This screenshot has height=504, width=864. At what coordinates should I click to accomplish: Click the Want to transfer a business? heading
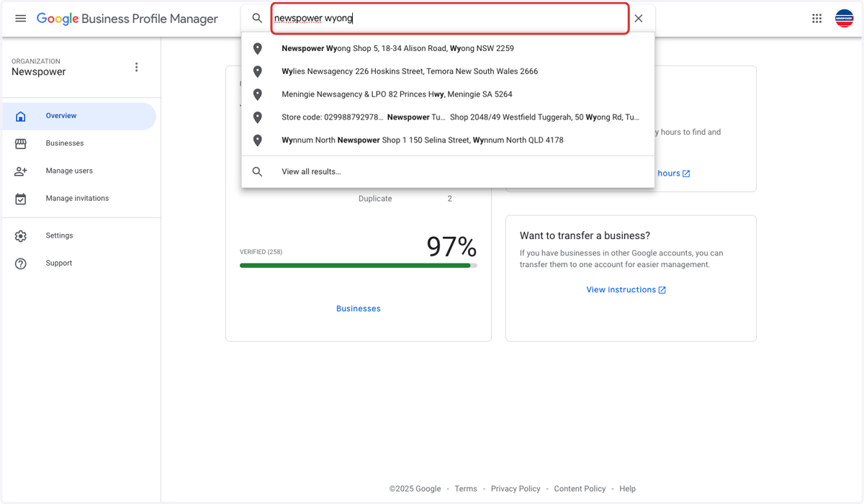[585, 236]
